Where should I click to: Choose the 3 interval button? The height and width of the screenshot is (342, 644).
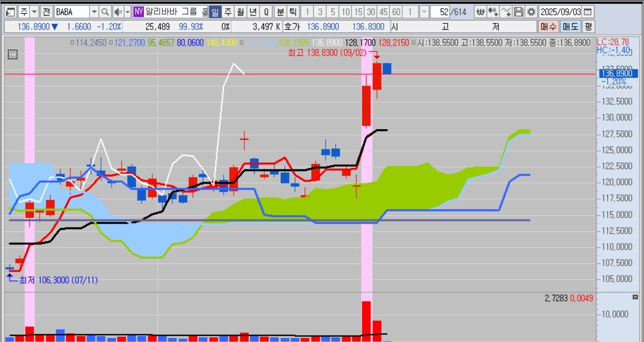click(x=320, y=12)
